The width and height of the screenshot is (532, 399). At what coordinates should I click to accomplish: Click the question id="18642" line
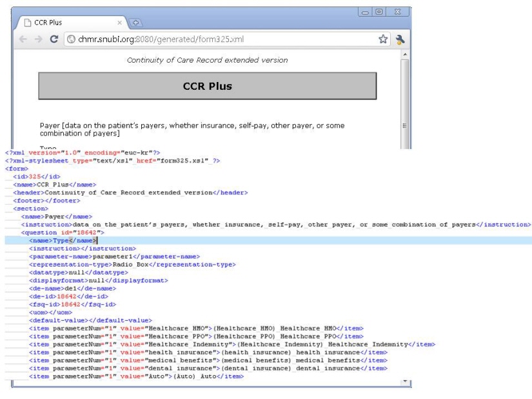[x=63, y=232]
